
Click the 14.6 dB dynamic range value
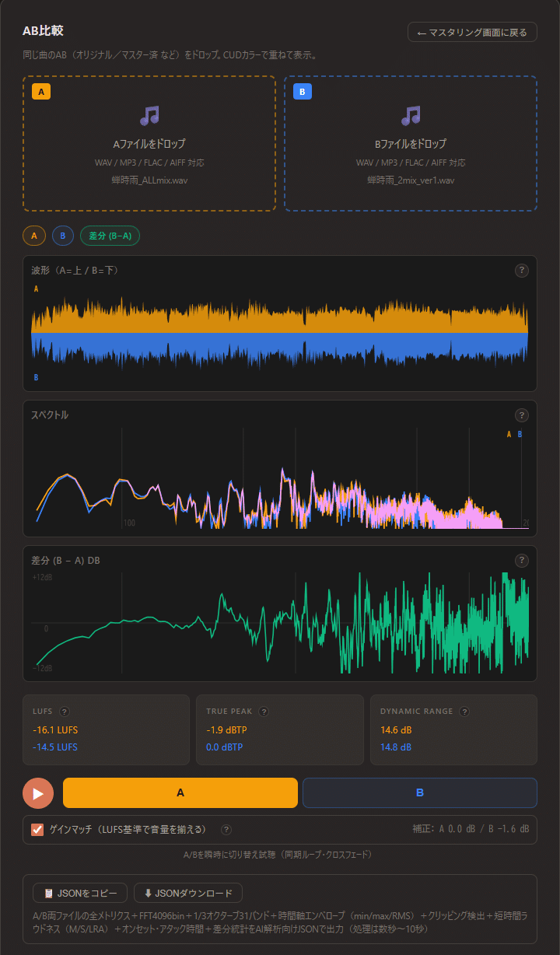tap(396, 730)
